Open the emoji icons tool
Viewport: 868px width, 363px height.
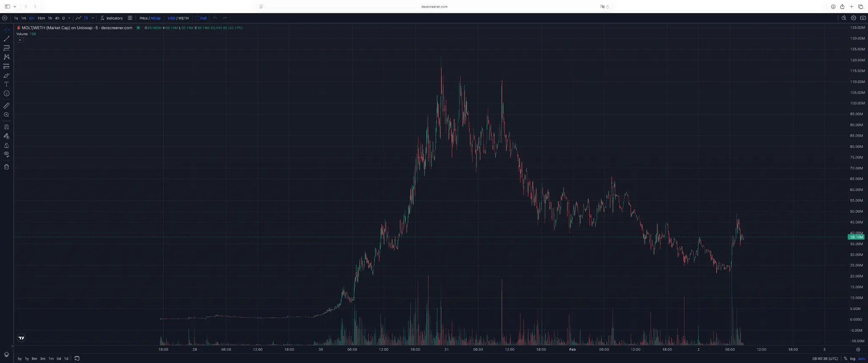pos(6,94)
